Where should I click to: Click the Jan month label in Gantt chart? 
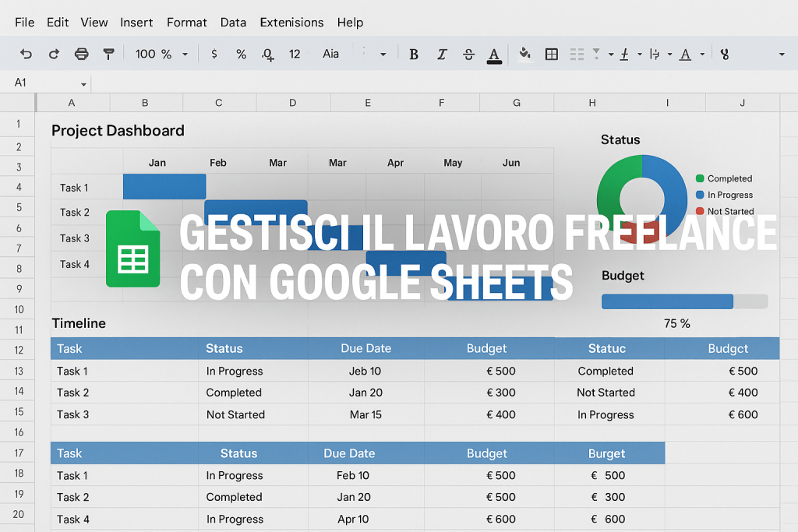point(157,163)
